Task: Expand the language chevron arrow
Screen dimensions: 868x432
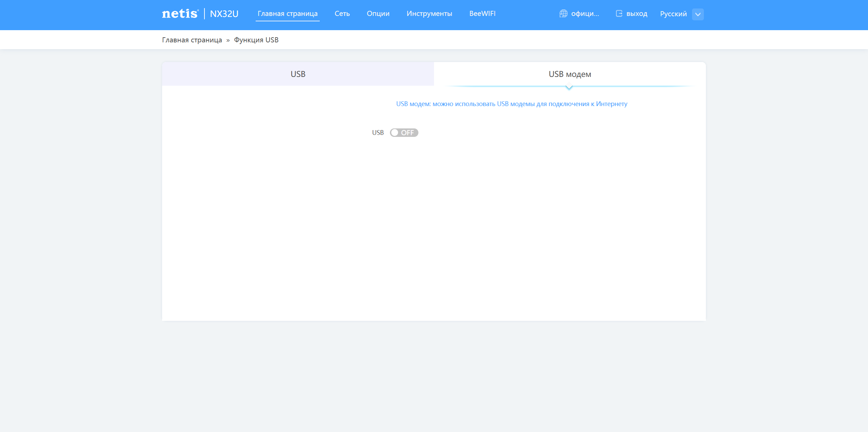Action: [x=698, y=14]
